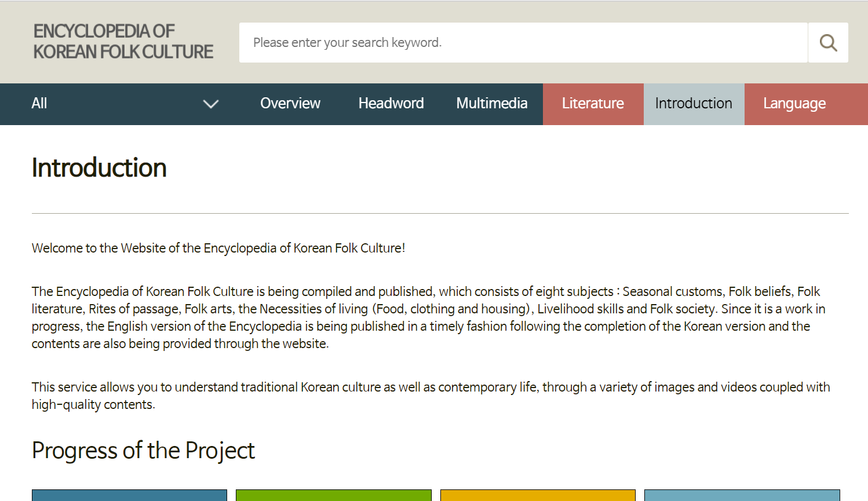Select the Literature tab
The image size is (868, 501).
[x=593, y=104]
